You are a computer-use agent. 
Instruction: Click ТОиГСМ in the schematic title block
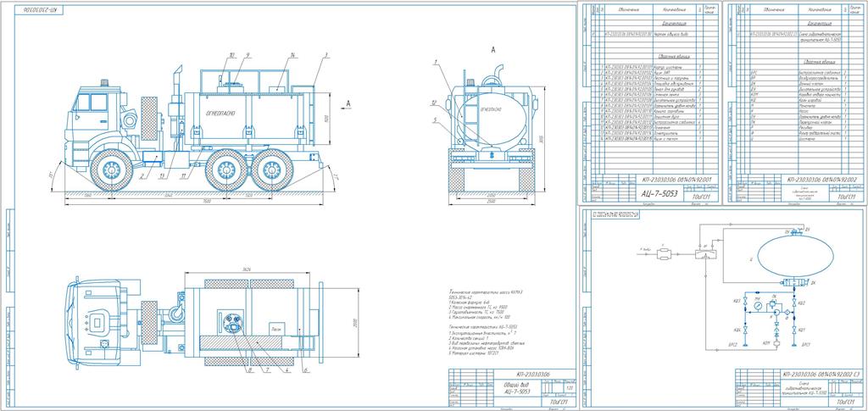[847, 402]
